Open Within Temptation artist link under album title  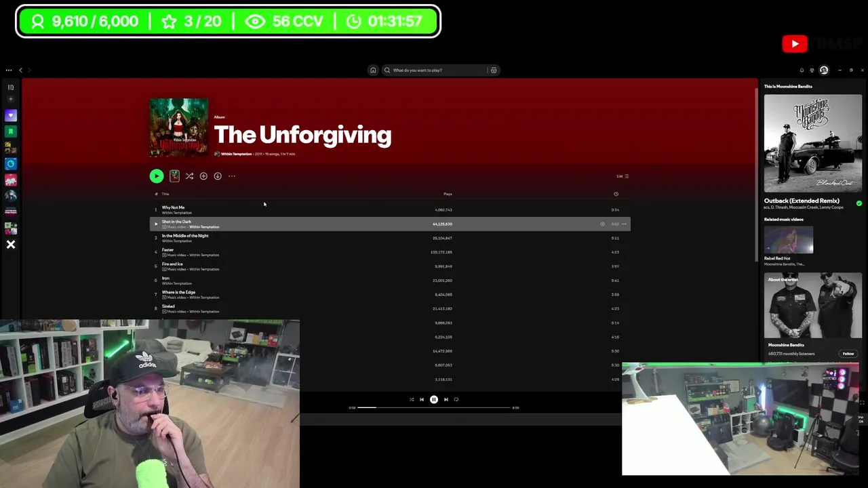(x=236, y=154)
